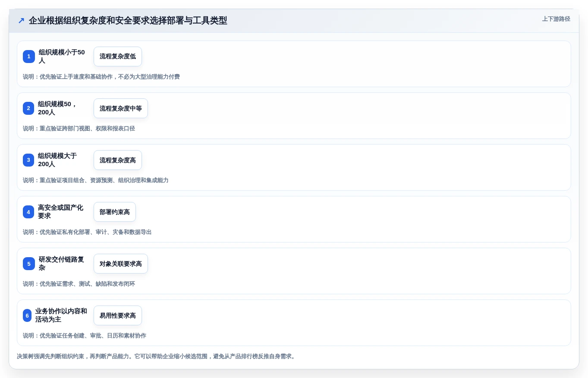The height and width of the screenshot is (378, 588).
Task: Click the note about 项目组合、资源预测
Action: coord(96,180)
